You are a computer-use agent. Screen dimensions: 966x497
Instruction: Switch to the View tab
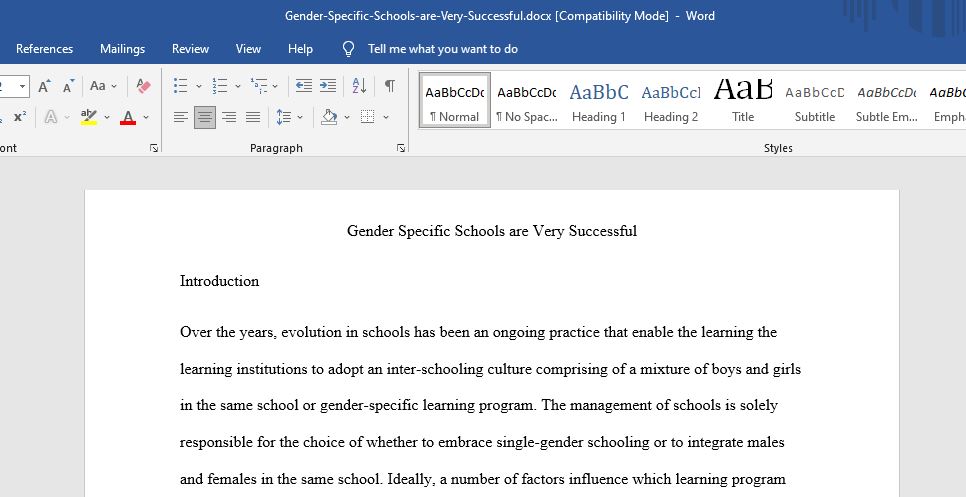[248, 49]
